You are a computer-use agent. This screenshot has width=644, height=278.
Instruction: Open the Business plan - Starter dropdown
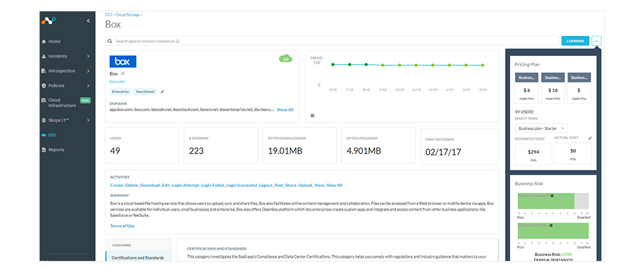point(541,128)
